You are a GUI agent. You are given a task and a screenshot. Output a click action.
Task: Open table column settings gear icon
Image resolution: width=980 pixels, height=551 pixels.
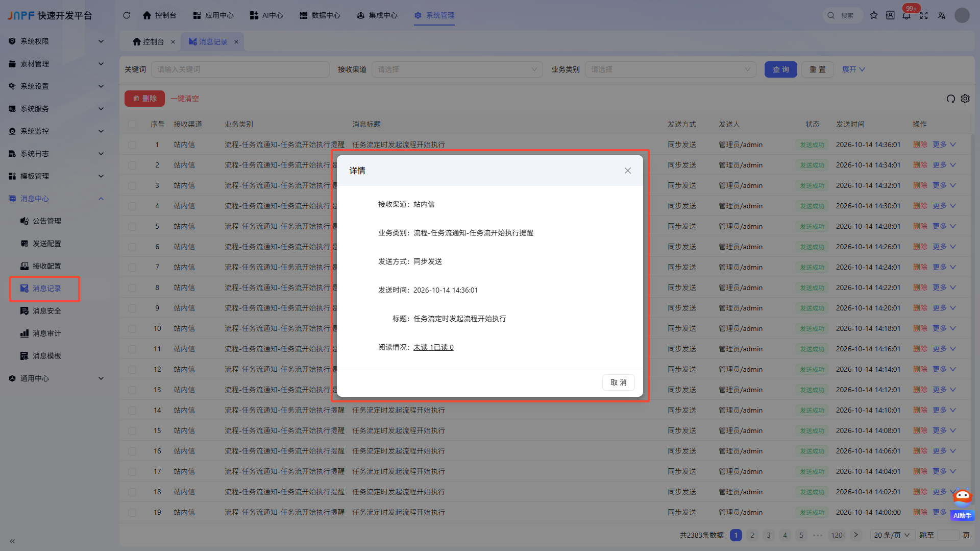tap(965, 99)
